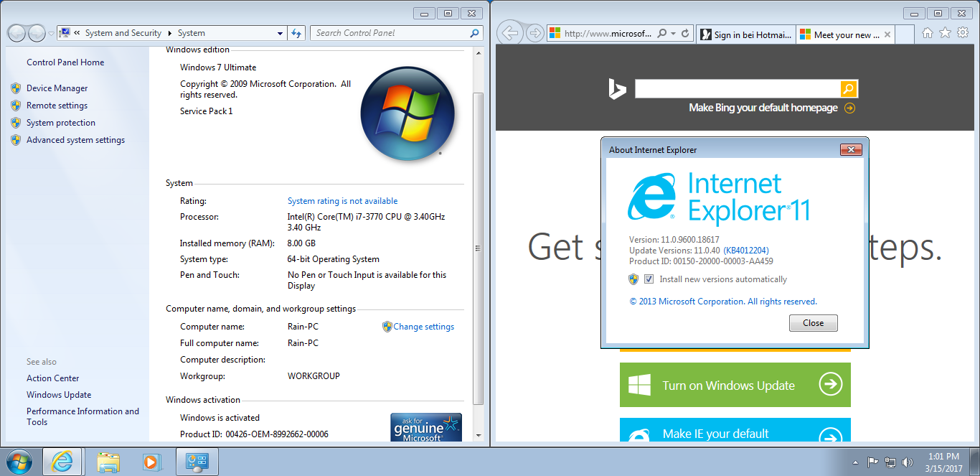Open Control Panel recent pages dropdown arrow
980x476 pixels.
(51, 34)
